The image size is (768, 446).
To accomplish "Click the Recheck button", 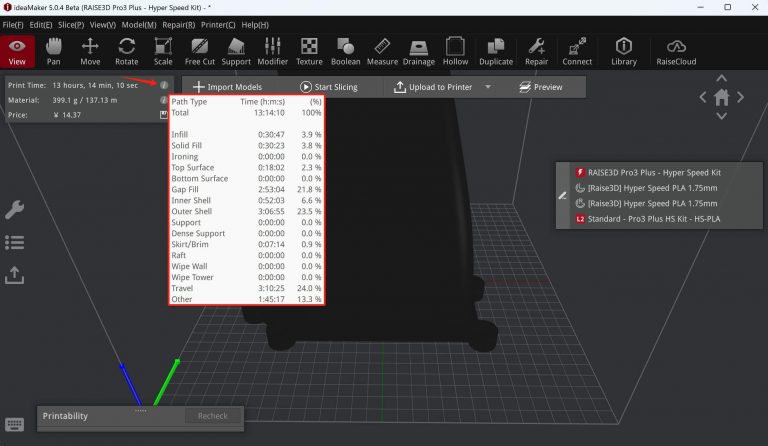I will [x=213, y=416].
